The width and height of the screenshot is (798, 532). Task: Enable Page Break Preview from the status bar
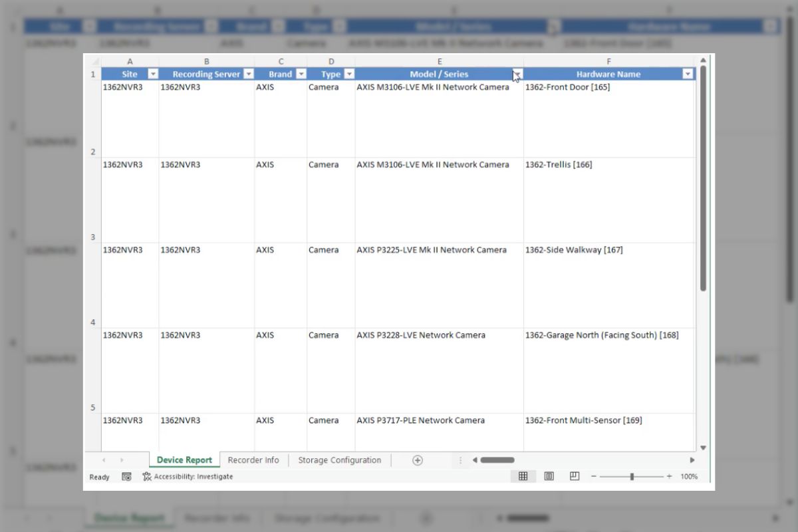click(x=573, y=476)
